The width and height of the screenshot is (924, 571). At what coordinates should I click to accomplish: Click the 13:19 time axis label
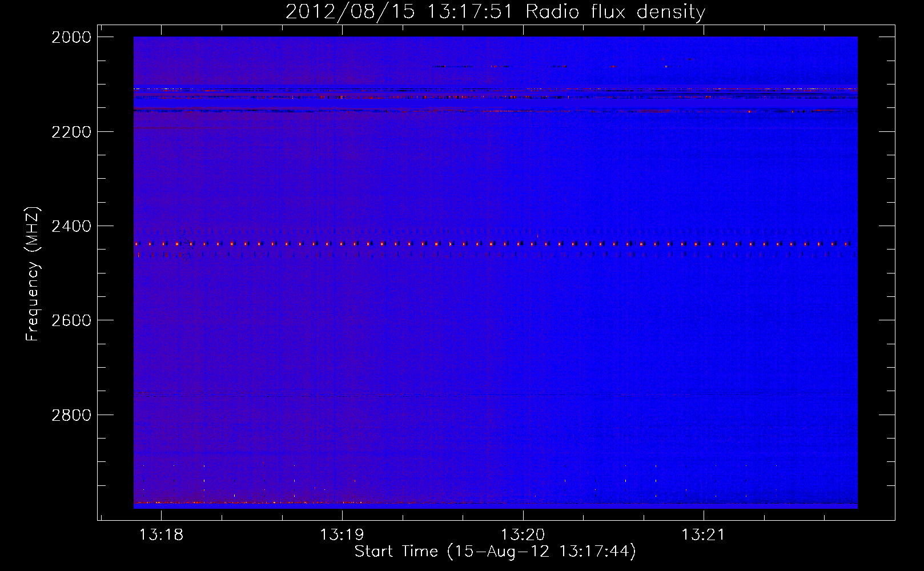pyautogui.click(x=342, y=535)
